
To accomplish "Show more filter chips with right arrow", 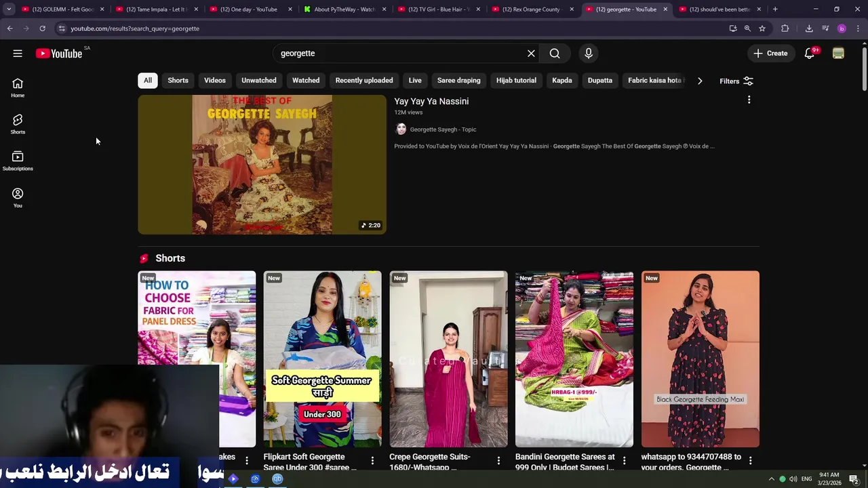I will (x=700, y=81).
